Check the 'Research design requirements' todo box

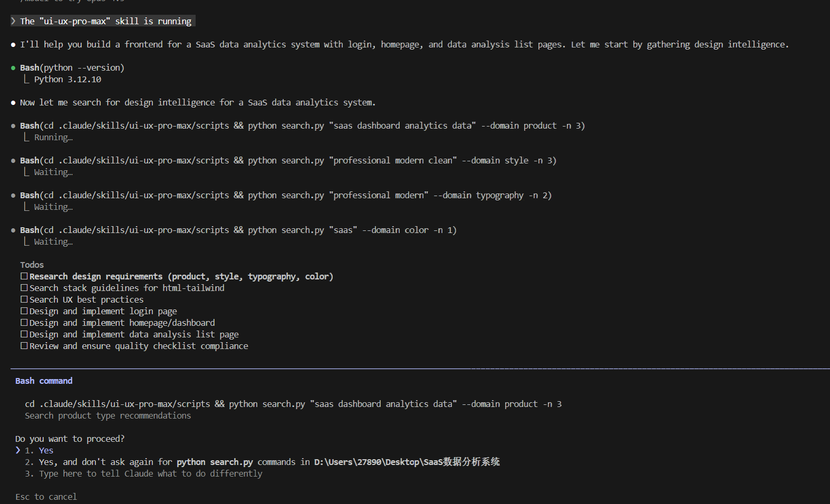tap(24, 276)
